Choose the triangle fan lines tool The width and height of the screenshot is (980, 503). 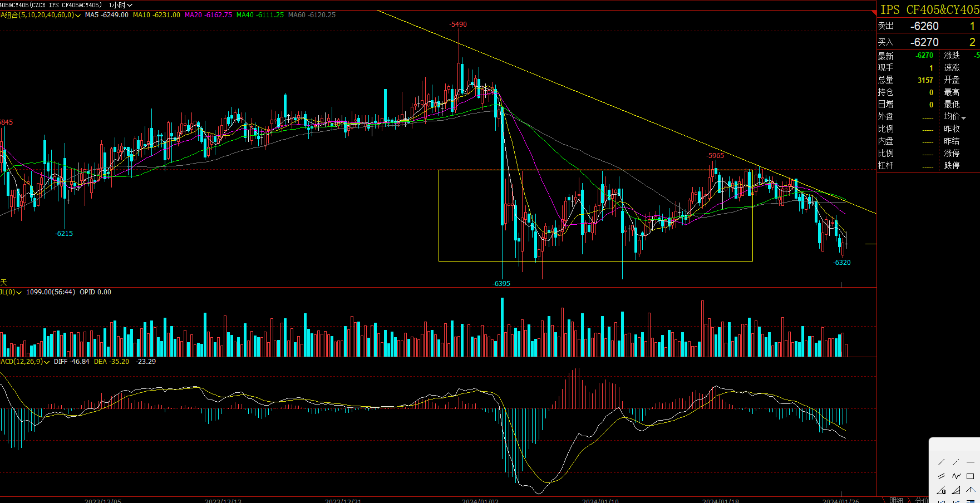point(956,491)
